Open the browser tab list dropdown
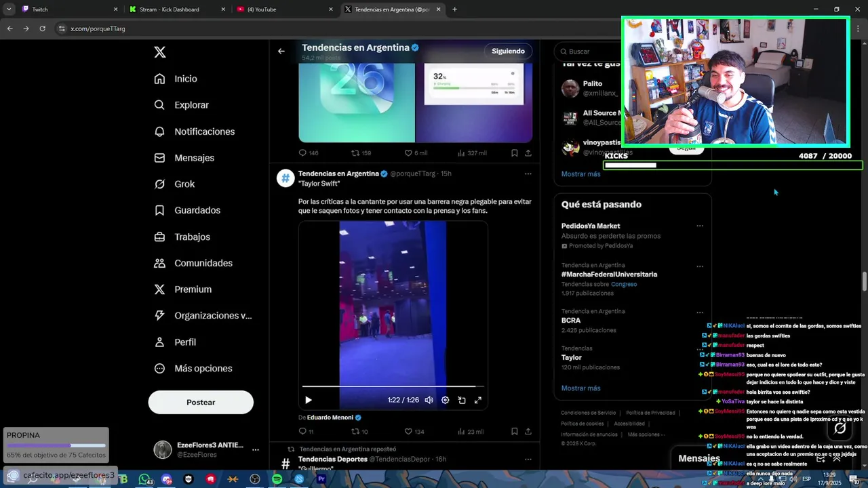This screenshot has width=868, height=488. point(8,9)
